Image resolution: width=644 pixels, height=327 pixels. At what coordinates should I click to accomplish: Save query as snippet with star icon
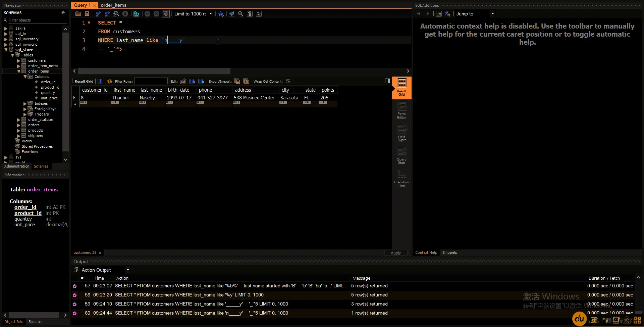coord(221,14)
